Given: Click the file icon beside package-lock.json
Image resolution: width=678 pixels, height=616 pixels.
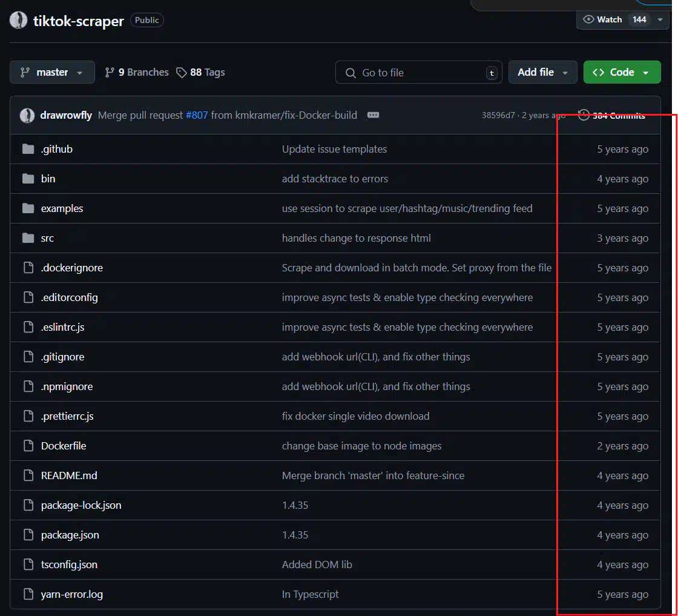Looking at the screenshot, I should click(x=28, y=505).
